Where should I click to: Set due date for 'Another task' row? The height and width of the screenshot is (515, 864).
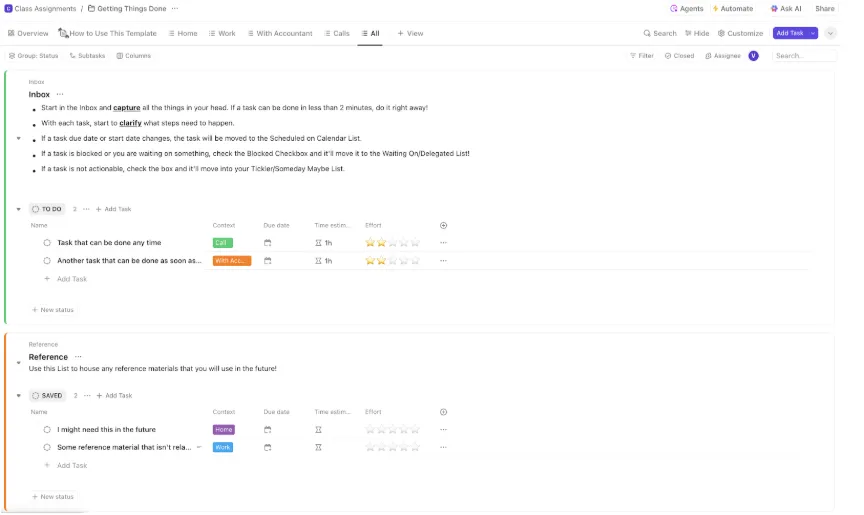click(x=268, y=261)
